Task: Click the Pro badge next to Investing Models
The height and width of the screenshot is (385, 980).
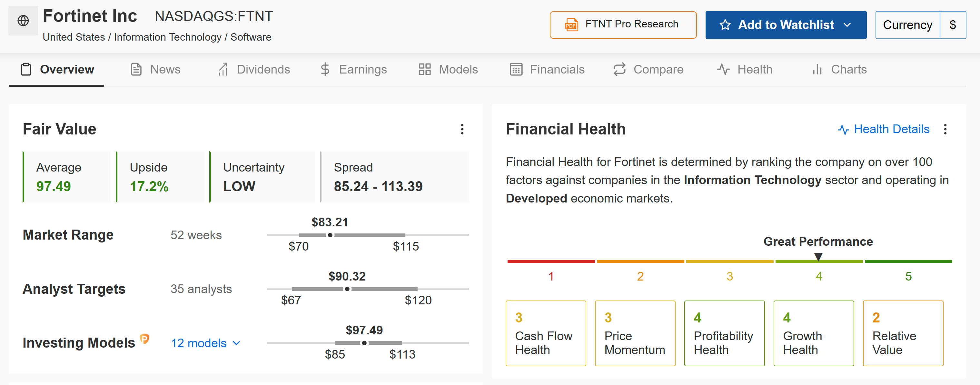Action: [x=144, y=339]
